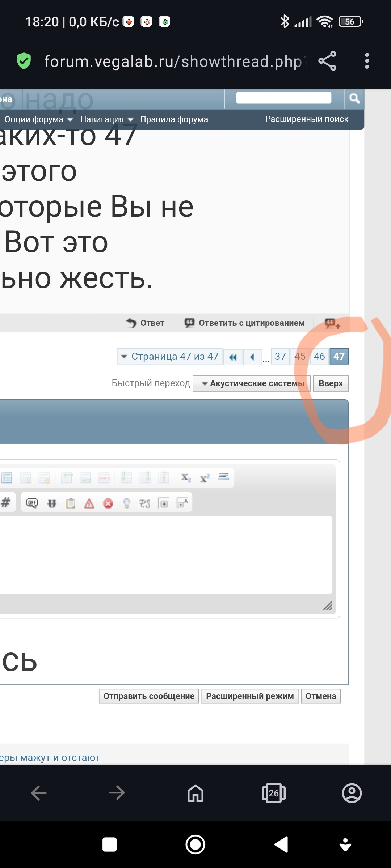
Task: Select current page 47
Action: coord(339,357)
